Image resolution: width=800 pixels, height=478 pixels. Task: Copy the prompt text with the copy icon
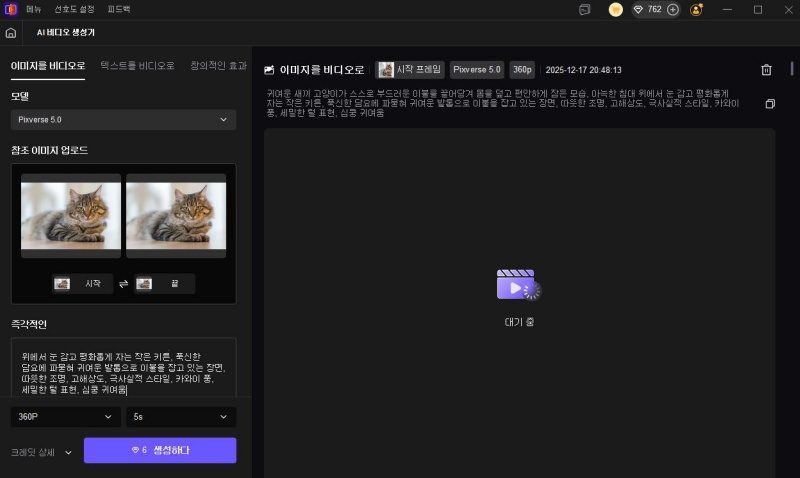[x=769, y=104]
